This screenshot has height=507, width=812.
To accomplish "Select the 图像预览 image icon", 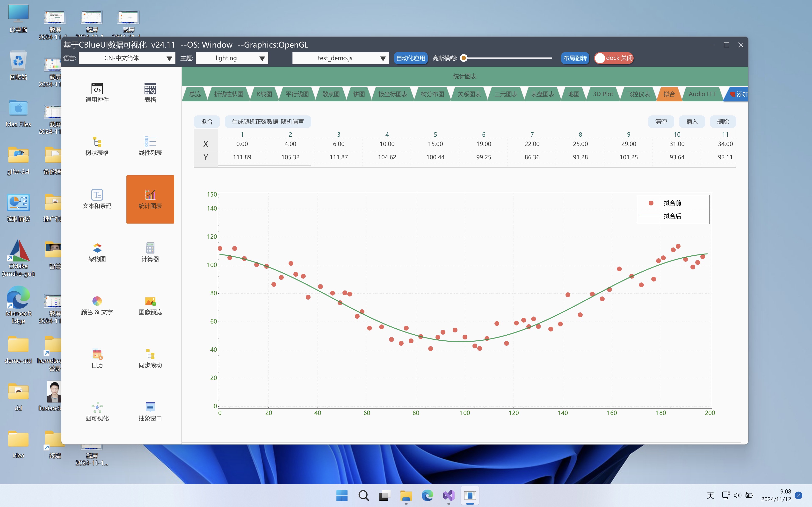I will 150,301.
